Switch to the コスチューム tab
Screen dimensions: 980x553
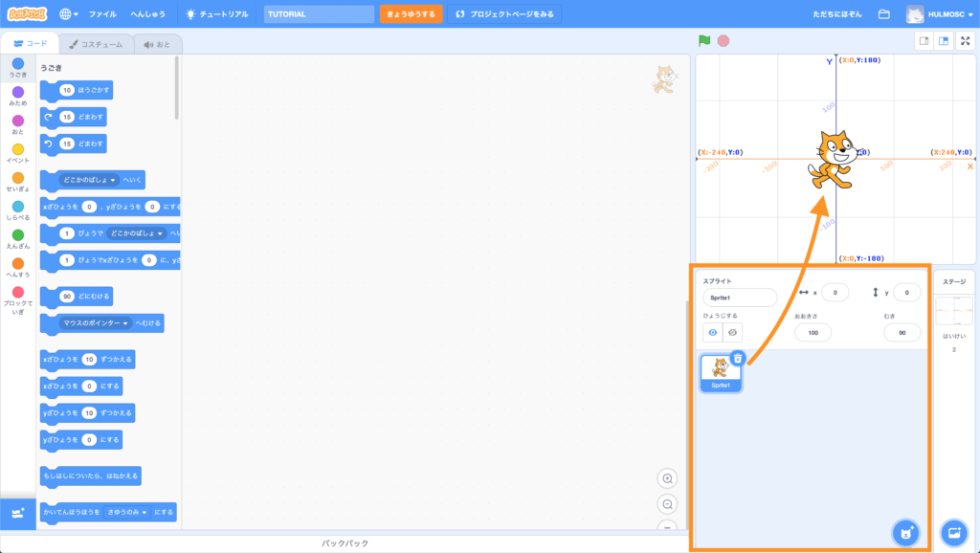coord(95,44)
